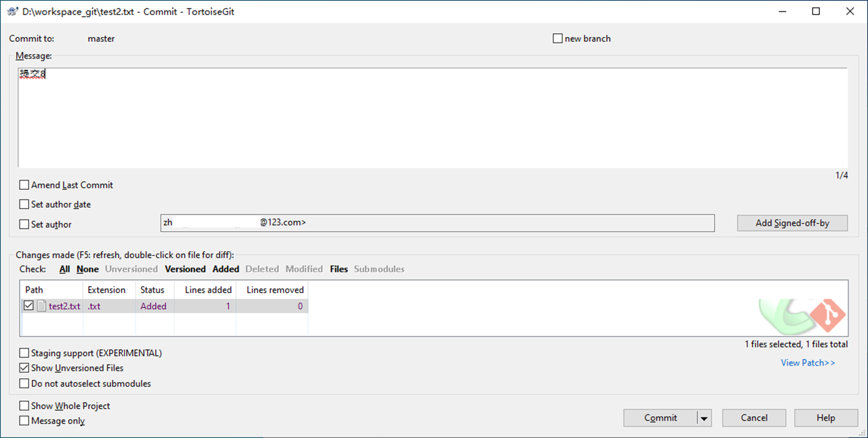Cancel the commit dialog

[754, 418]
